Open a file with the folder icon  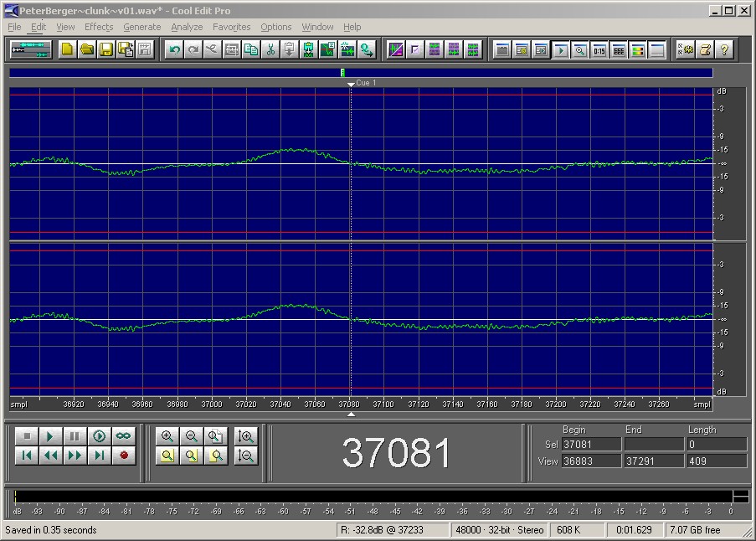pyautogui.click(x=87, y=49)
